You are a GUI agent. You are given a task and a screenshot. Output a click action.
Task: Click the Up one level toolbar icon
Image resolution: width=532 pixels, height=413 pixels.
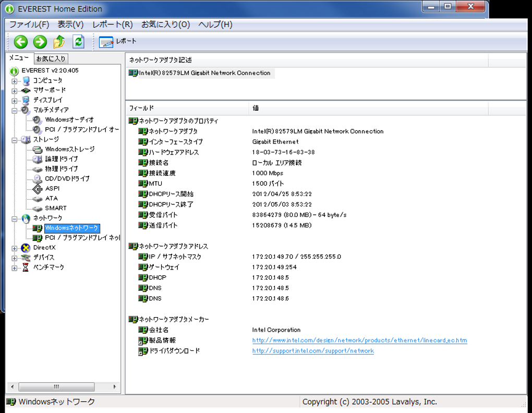59,42
